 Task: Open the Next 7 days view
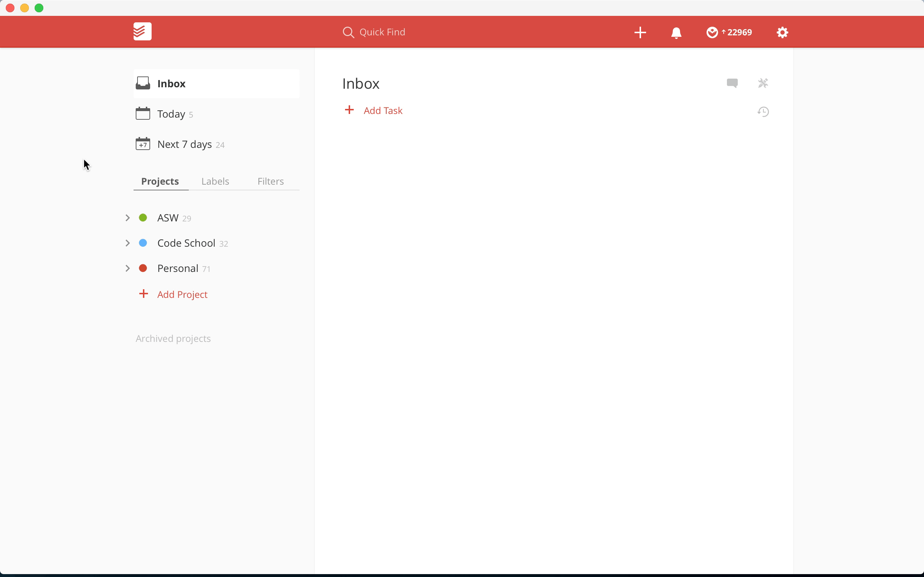184,144
